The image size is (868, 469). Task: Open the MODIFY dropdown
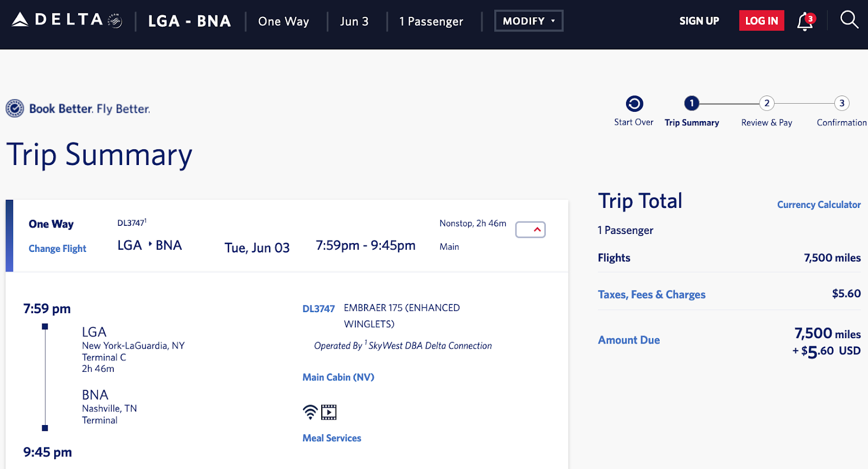point(528,21)
